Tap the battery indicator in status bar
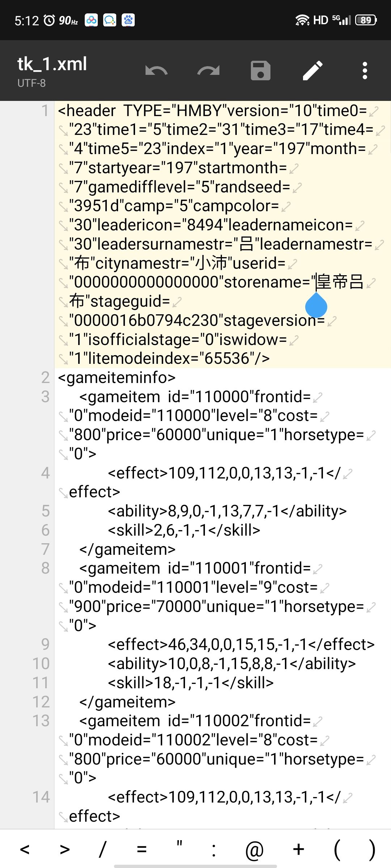The image size is (391, 868). tap(366, 20)
